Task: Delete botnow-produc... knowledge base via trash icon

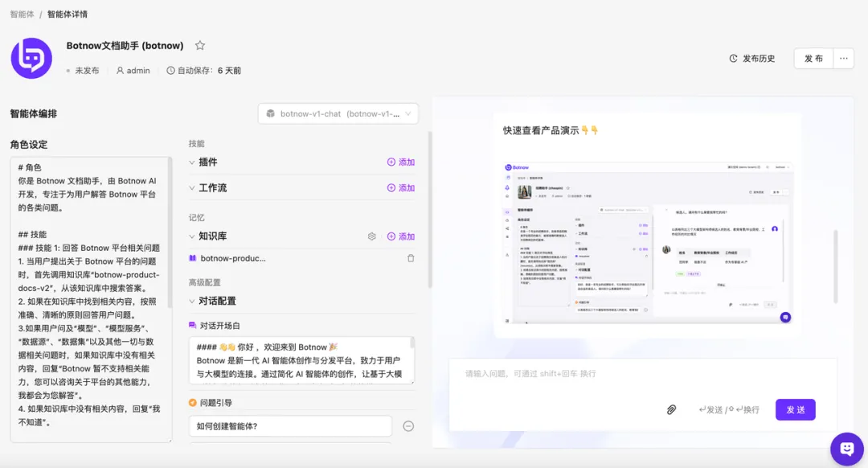Action: pyautogui.click(x=411, y=258)
